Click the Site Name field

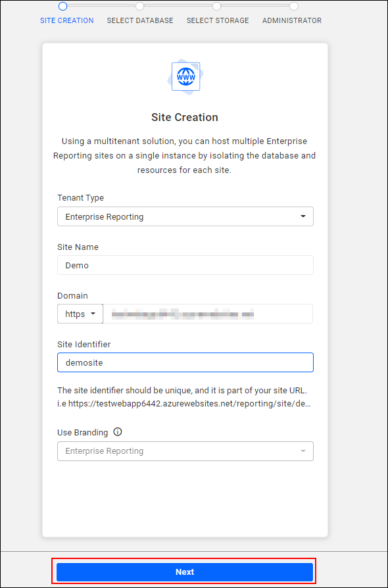click(185, 265)
